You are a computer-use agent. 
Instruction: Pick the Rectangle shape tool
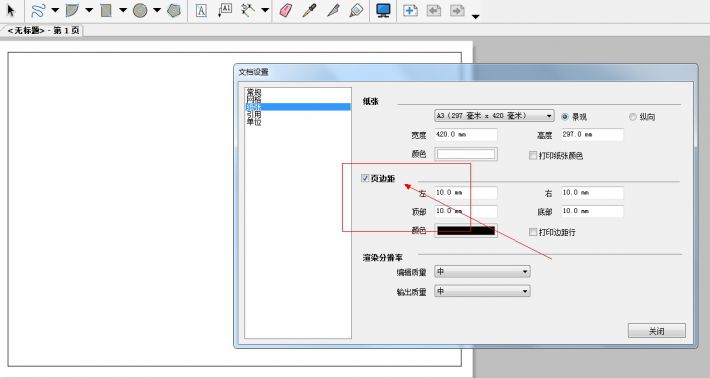click(x=106, y=10)
